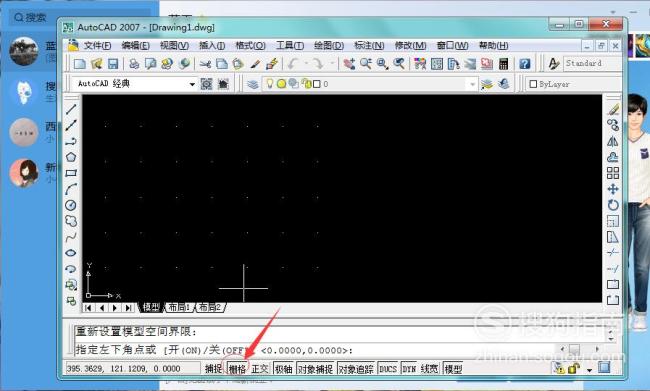This screenshot has height=391, width=650.
Task: Expand the layer list dropdown
Action: coord(472,84)
